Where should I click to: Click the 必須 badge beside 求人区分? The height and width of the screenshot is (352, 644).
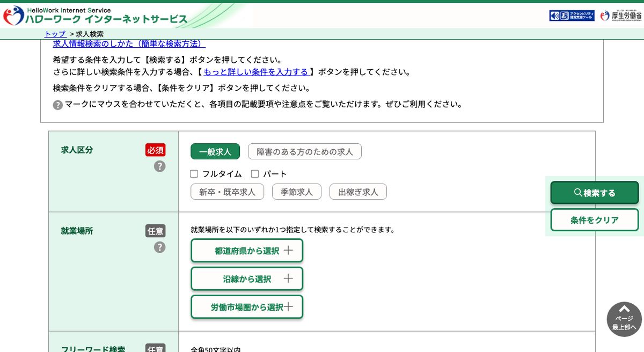click(156, 150)
